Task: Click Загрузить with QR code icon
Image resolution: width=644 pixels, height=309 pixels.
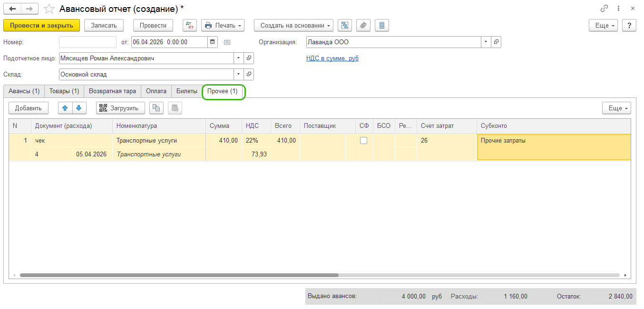Action: pyautogui.click(x=120, y=108)
